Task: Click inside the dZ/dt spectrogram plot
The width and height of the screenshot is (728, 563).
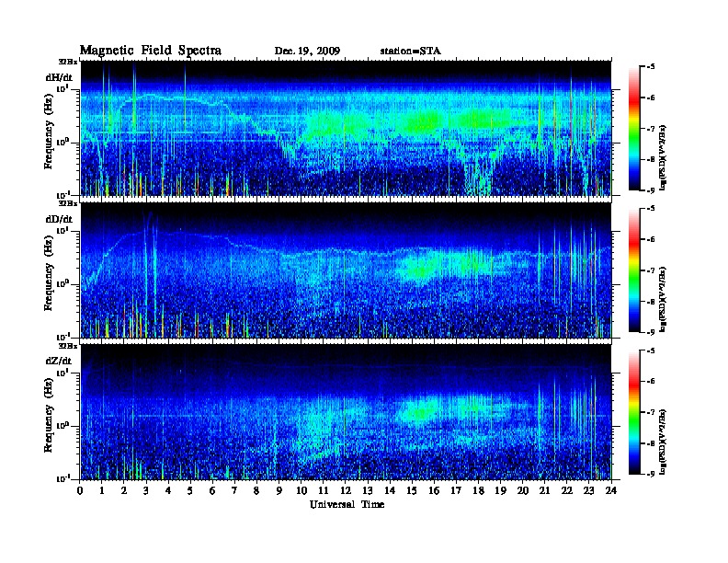Action: click(346, 412)
